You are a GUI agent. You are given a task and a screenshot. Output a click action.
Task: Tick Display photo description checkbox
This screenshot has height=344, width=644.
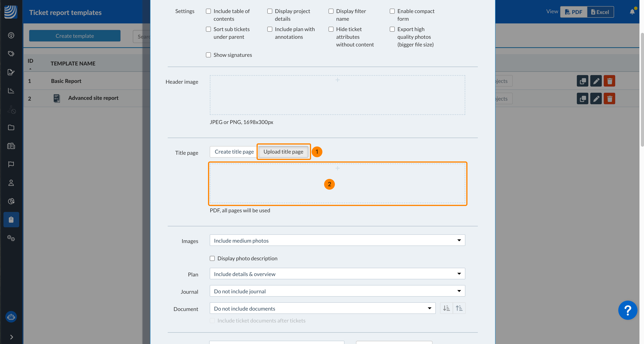pos(212,258)
